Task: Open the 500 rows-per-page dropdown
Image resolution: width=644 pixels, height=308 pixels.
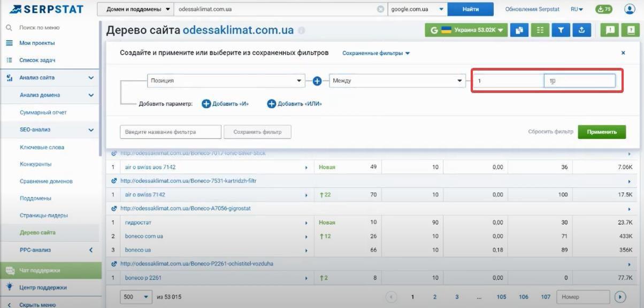Action: (x=136, y=297)
